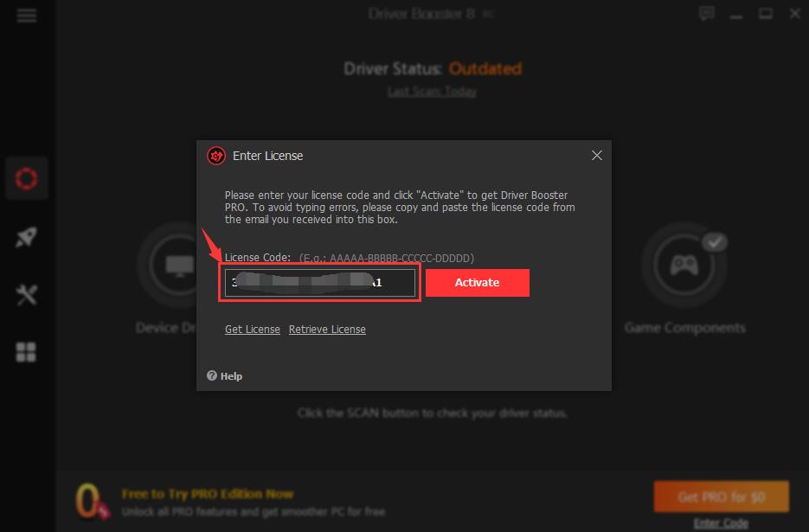Open the Tools wrench sidebar icon

pos(26,295)
